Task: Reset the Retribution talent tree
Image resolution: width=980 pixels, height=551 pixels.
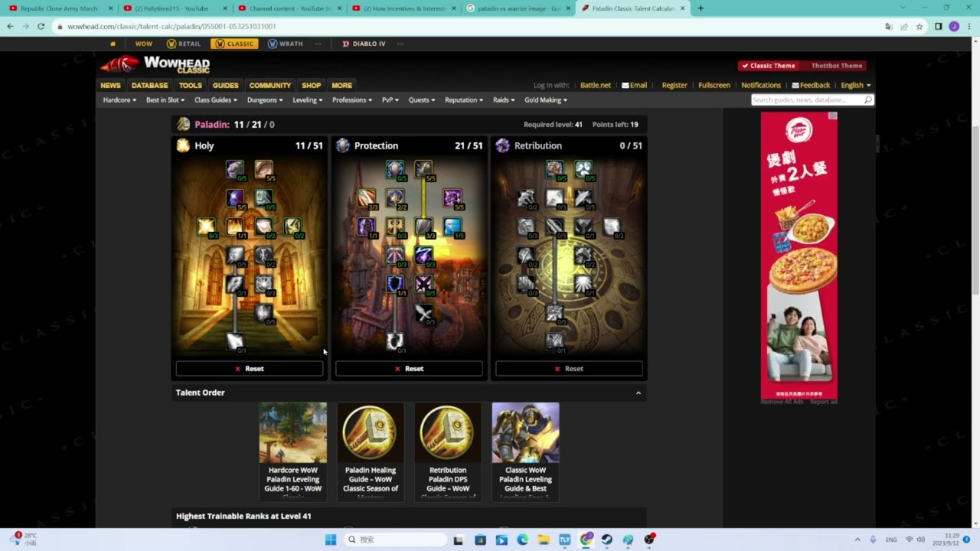Action: click(x=569, y=369)
